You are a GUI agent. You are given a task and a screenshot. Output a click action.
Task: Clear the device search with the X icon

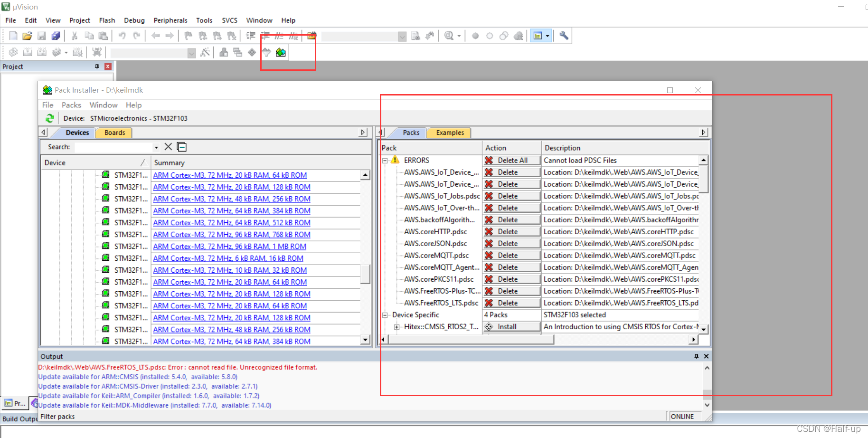168,147
